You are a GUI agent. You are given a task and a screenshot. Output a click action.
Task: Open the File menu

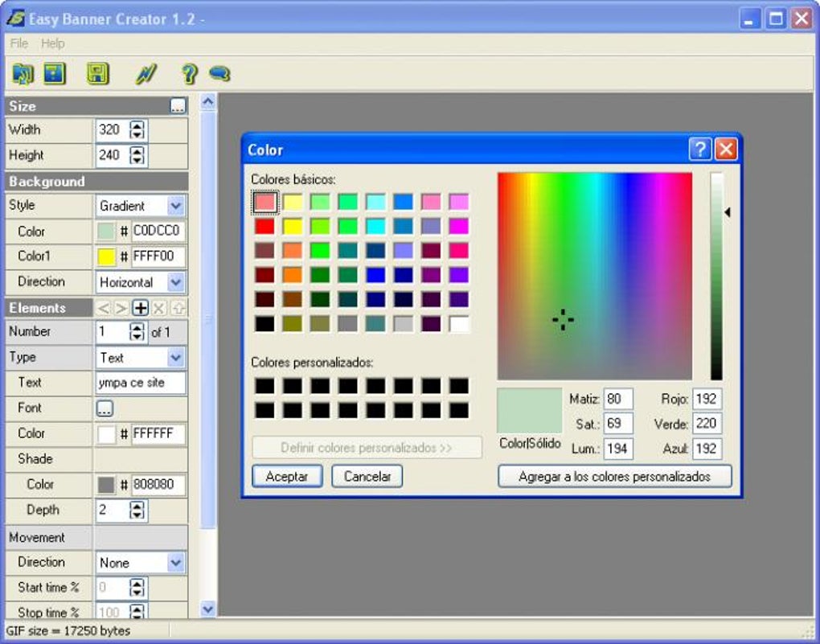18,43
